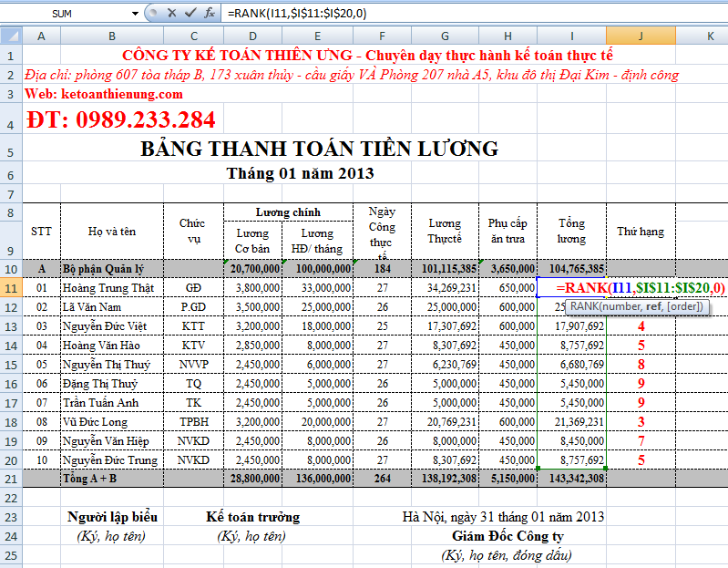The width and height of the screenshot is (728, 568).
Task: Click the 'Giám Đốc Công ty' cell
Action: tap(508, 536)
